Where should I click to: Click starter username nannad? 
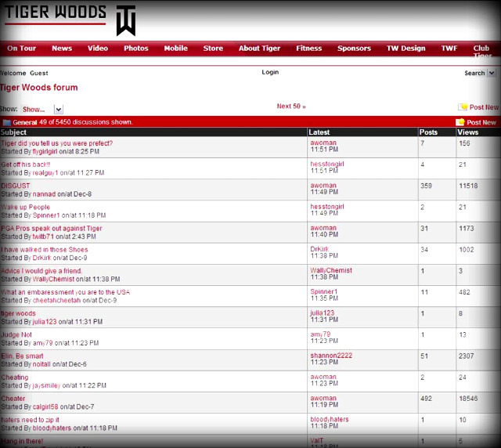tap(44, 194)
